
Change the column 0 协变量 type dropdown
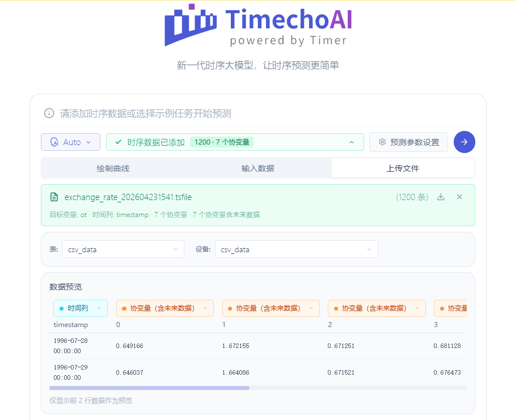tap(165, 308)
